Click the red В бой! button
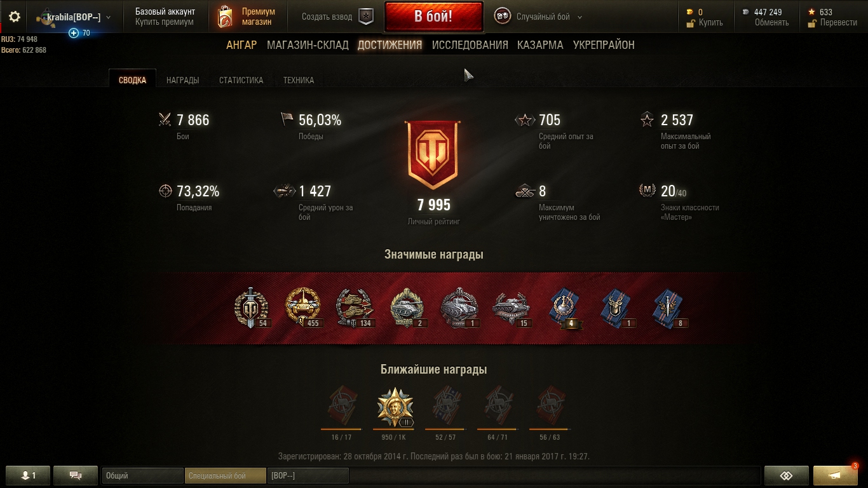The width and height of the screenshot is (868, 488). [x=433, y=17]
